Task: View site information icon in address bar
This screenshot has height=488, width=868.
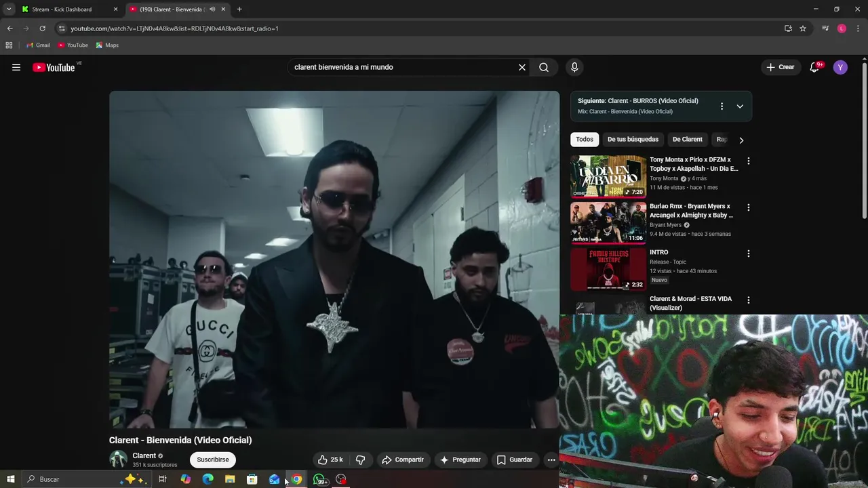Action: [62, 28]
